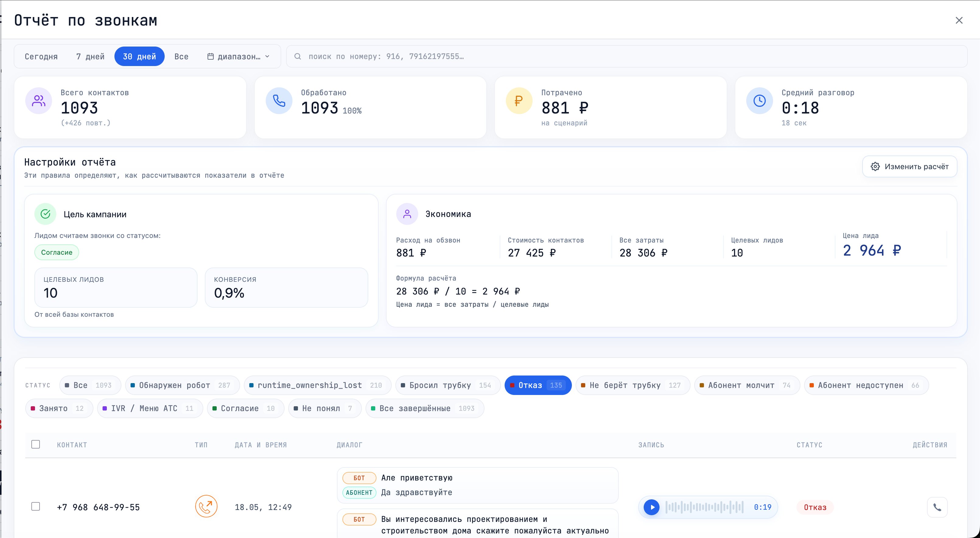Click the 'КОНВЕРСИЯ' 0,9% card

pos(286,288)
